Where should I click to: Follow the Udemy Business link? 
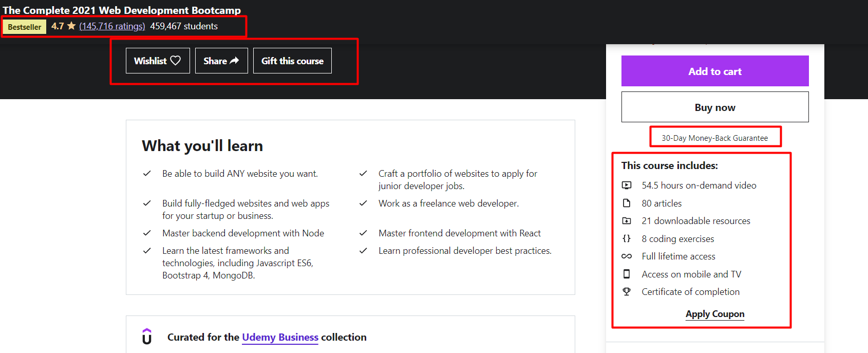pos(280,337)
